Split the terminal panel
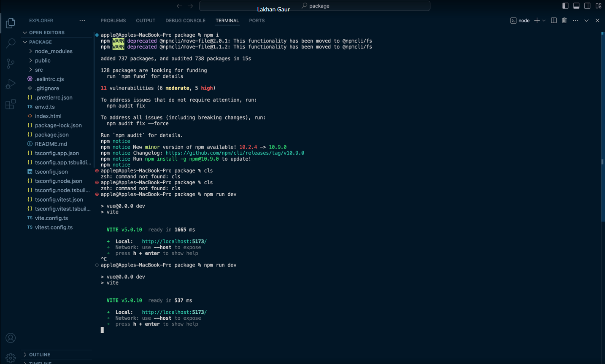This screenshot has height=364, width=605. pyautogui.click(x=554, y=20)
